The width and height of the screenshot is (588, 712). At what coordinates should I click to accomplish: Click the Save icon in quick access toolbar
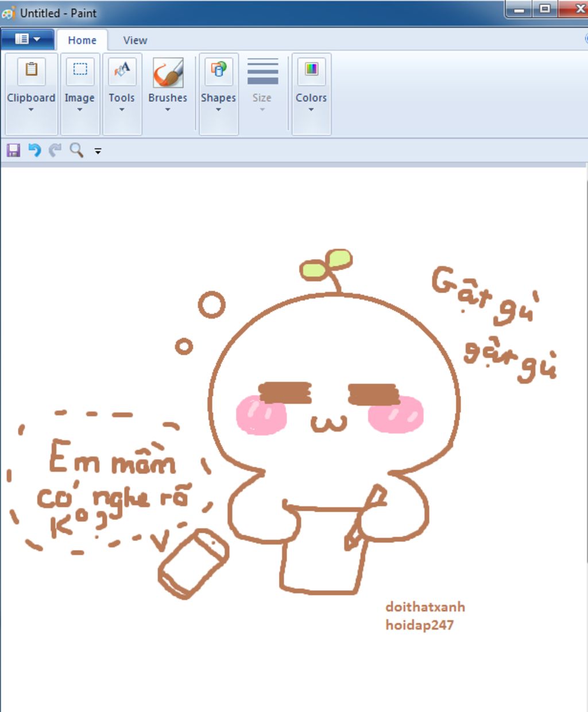point(13,151)
